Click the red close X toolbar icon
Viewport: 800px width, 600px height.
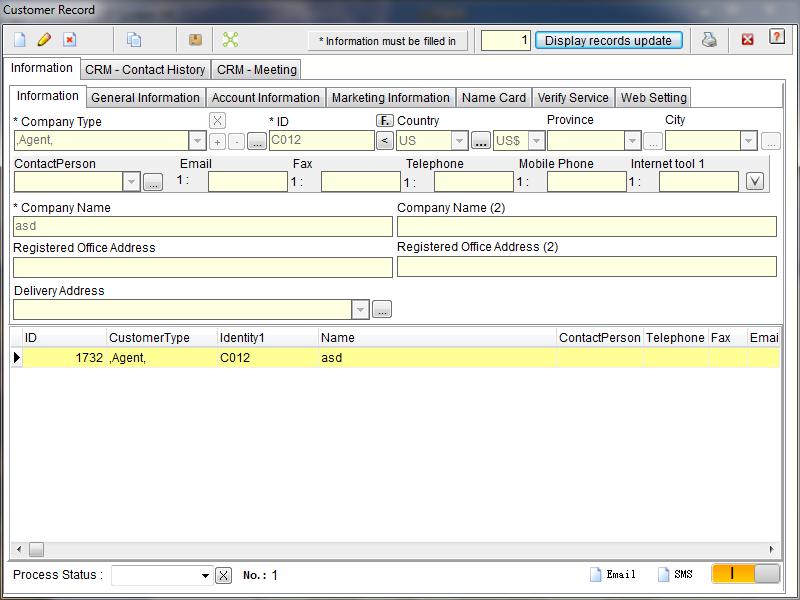click(x=747, y=40)
